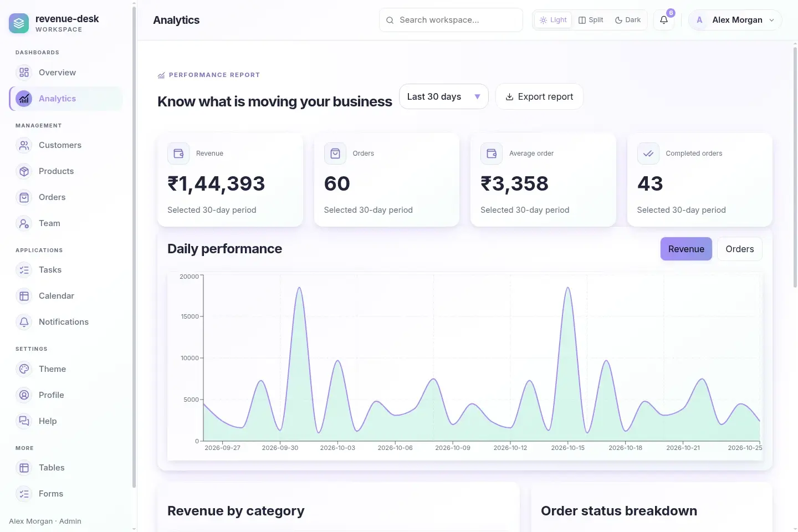
Task: Click the Completed orders double-check icon
Action: pyautogui.click(x=648, y=154)
